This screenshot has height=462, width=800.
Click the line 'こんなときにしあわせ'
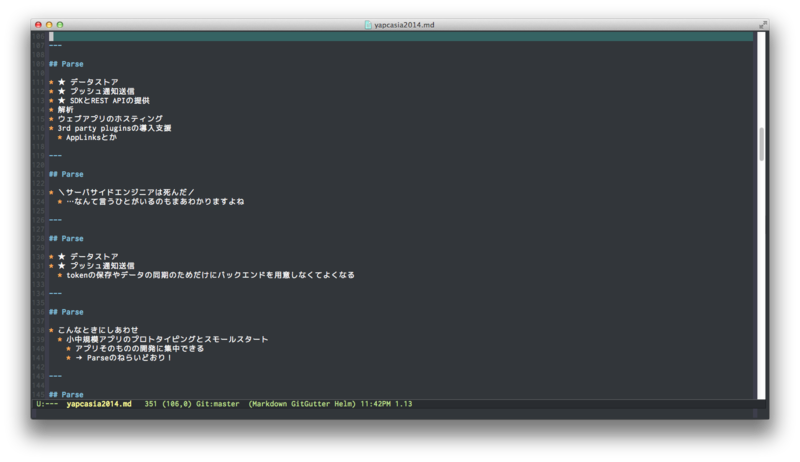[x=97, y=330]
